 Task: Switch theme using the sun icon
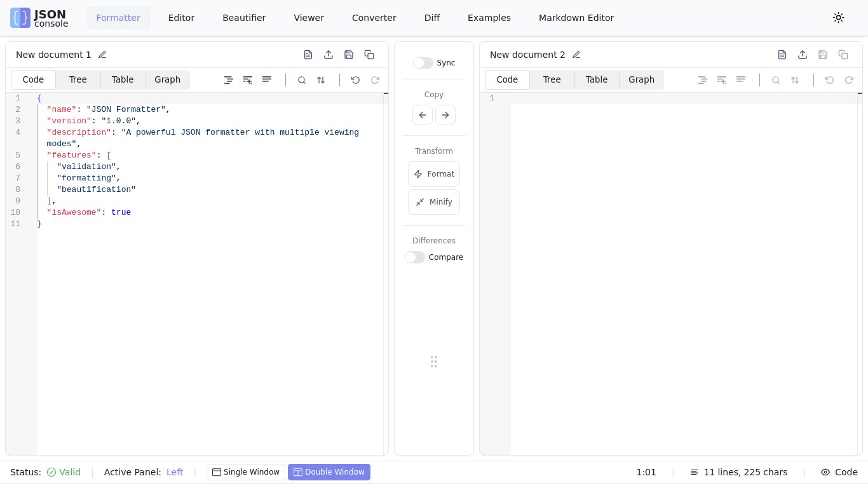coord(838,18)
